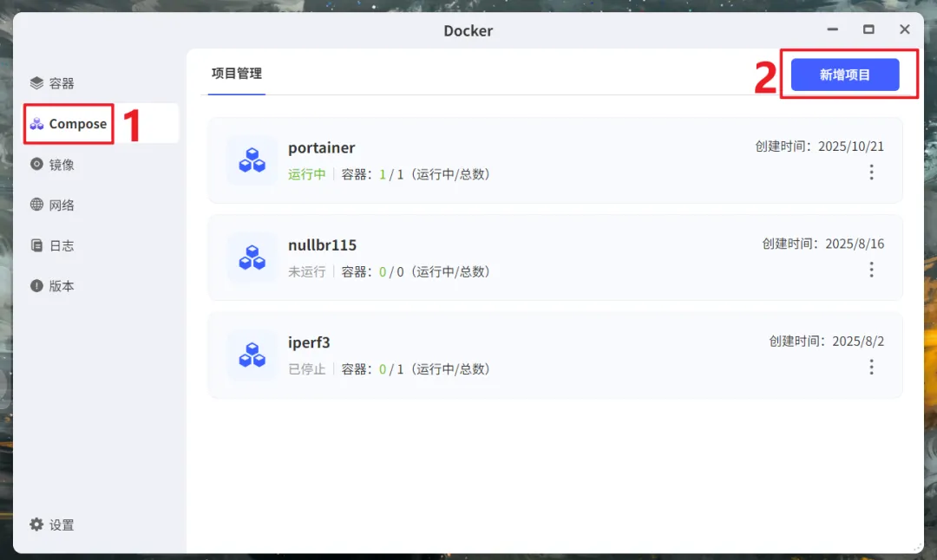Open more options for nullbr115
Screen dimensions: 937x560
coord(871,270)
